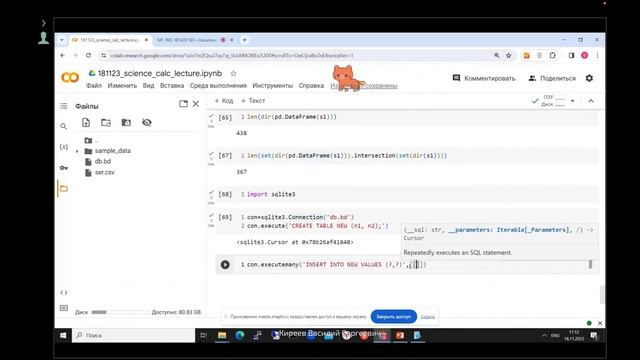Open the search sidebar icon
The width and height of the screenshot is (640, 360).
pos(64,127)
